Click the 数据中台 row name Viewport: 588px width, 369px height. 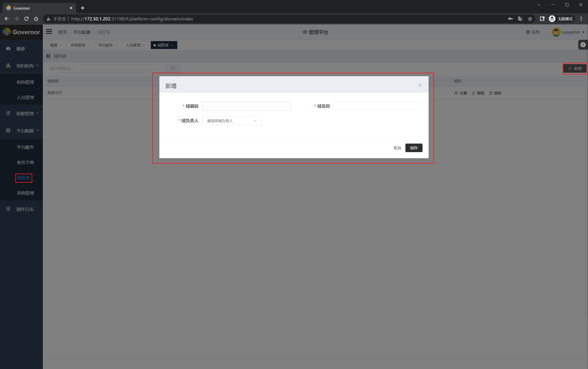pos(55,93)
